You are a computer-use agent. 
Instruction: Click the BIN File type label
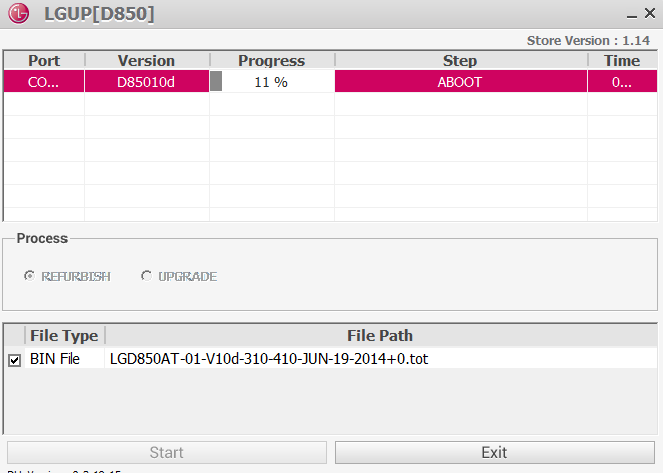(55, 359)
